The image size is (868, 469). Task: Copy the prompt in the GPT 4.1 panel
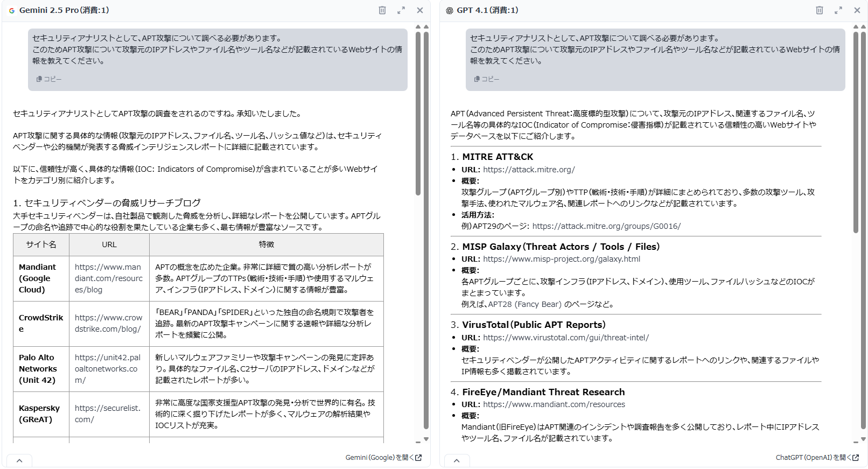coord(487,79)
